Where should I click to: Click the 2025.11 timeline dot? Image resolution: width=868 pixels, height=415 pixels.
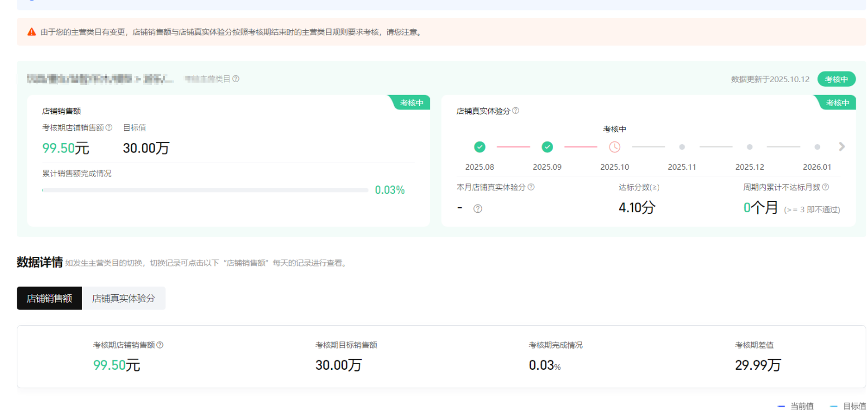point(682,147)
